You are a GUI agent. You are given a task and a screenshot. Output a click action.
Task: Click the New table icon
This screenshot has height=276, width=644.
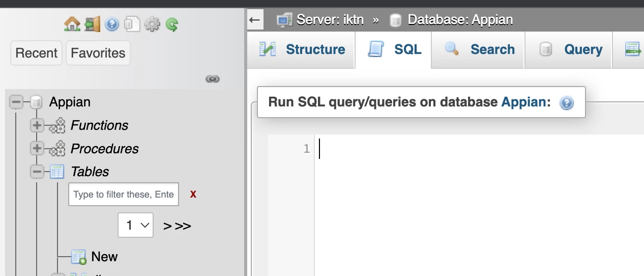pyautogui.click(x=78, y=257)
